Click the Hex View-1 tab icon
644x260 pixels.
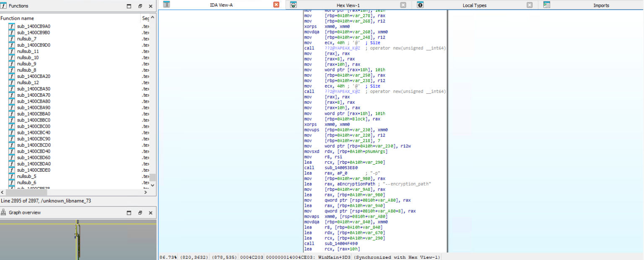point(293,5)
